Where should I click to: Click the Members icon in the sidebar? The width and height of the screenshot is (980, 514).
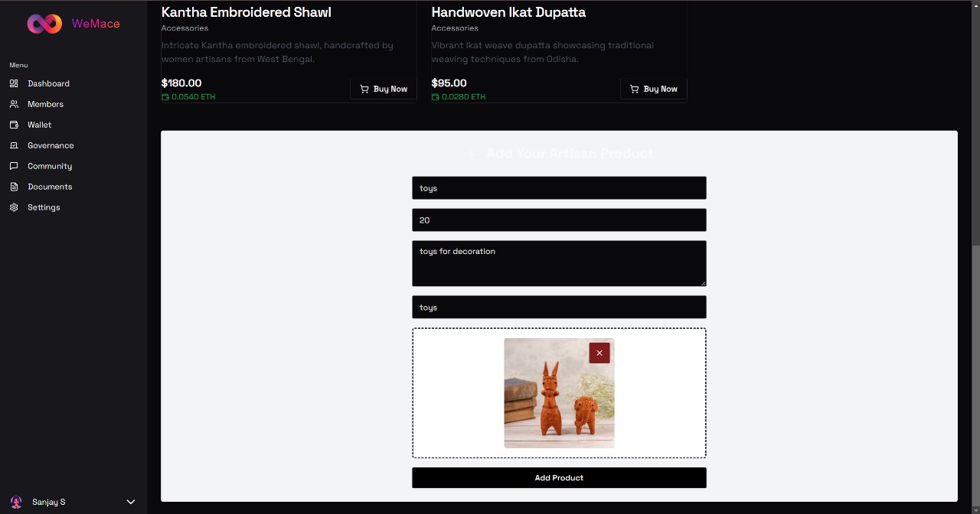click(x=15, y=104)
